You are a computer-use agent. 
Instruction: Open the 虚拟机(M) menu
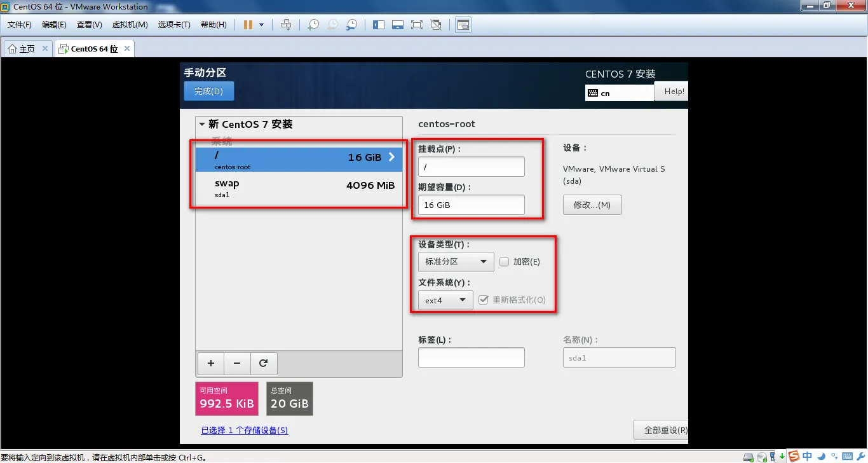tap(130, 25)
